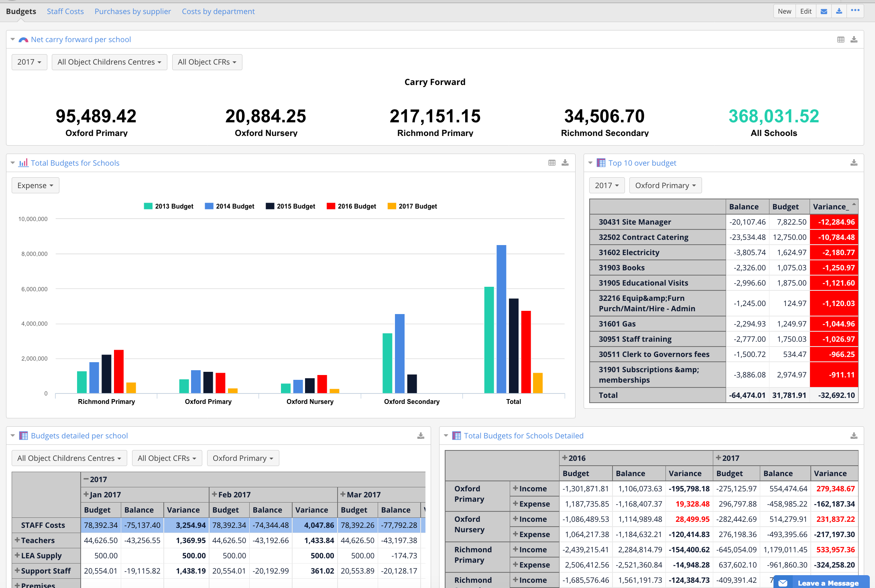Download Total Budgets for Schools Detailed
The height and width of the screenshot is (588, 875).
pos(854,436)
